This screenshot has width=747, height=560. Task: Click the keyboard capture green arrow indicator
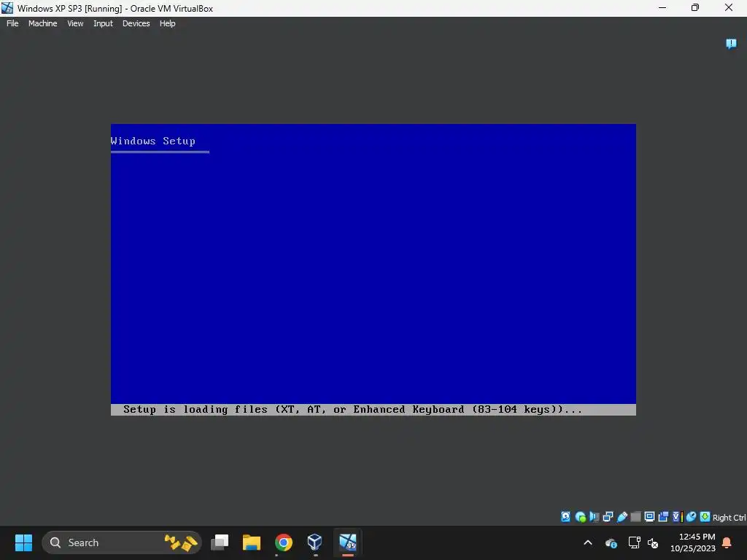(x=705, y=517)
